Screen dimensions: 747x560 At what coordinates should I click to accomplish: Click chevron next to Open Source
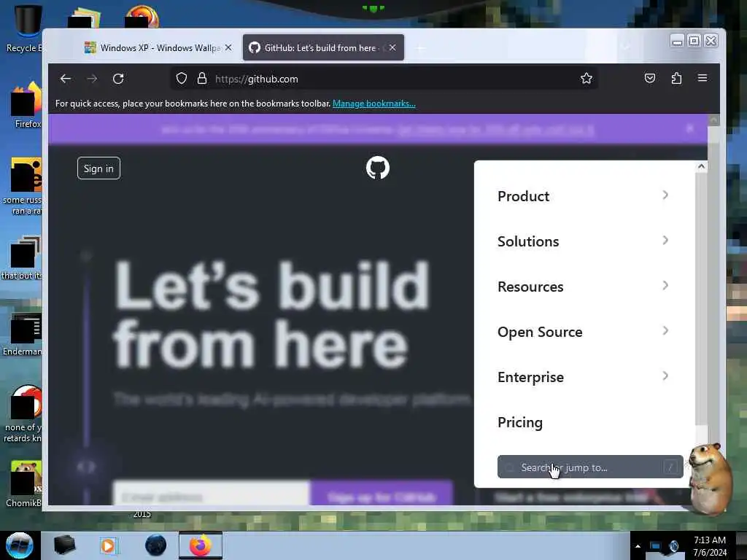(665, 330)
